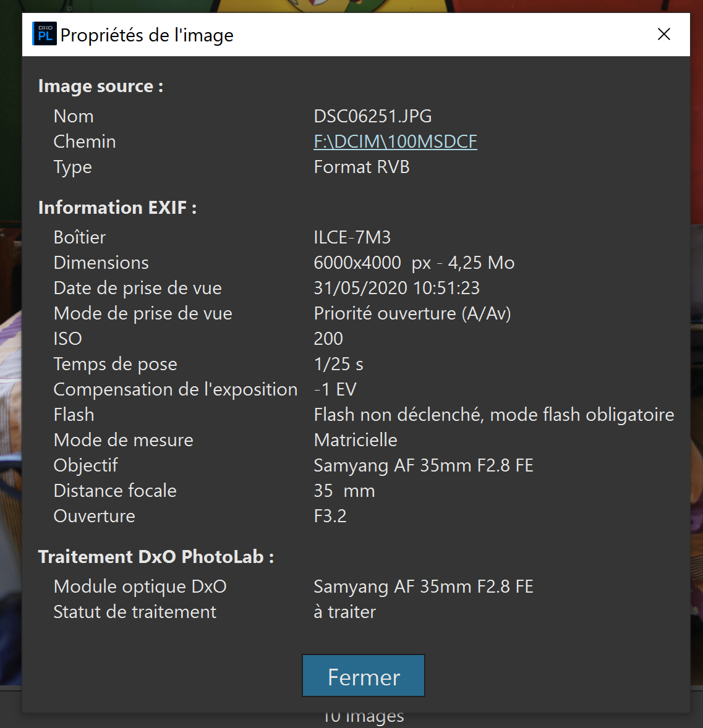This screenshot has width=703, height=728.
Task: Select the Matricielle metering value
Action: (x=356, y=440)
